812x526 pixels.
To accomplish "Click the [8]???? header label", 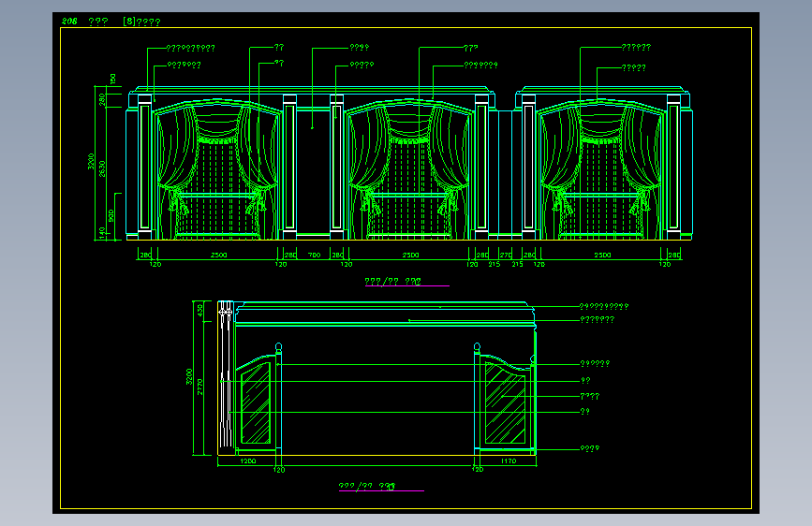I will [142, 22].
